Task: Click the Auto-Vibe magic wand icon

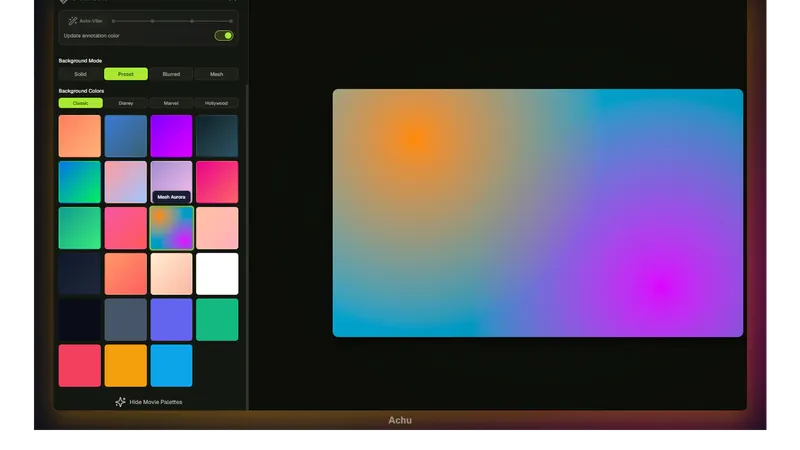Action: 73,21
